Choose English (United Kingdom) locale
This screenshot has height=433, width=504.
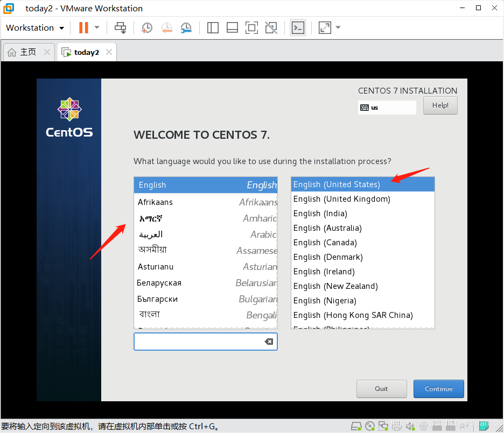coord(362,199)
